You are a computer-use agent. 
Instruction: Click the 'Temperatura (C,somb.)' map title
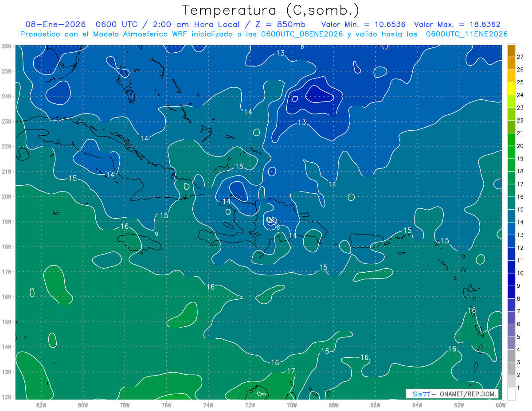pos(271,10)
